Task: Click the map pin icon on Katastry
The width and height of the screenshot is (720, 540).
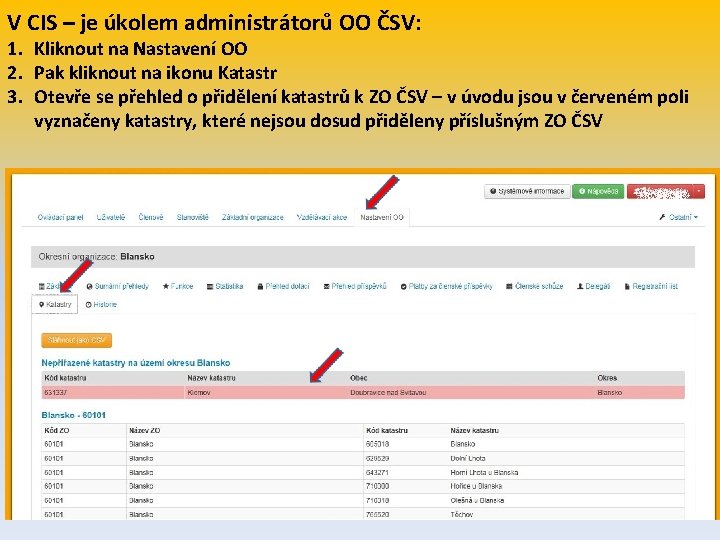Action: [x=41, y=304]
